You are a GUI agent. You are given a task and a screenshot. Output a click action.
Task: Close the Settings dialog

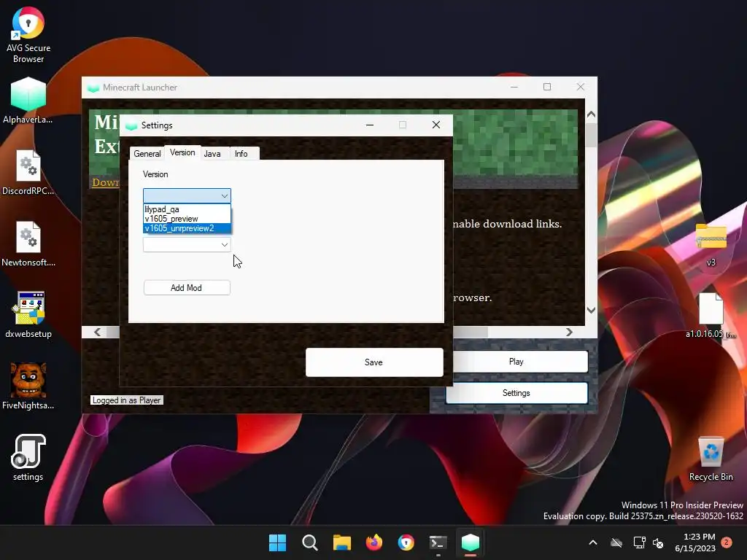click(x=436, y=125)
